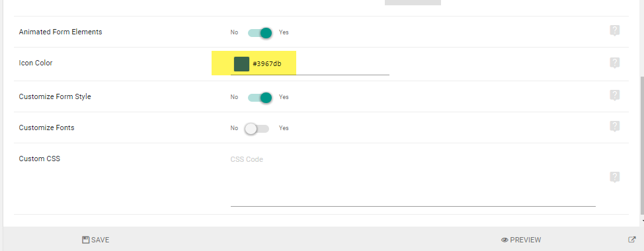Screen dimensions: 644x251
Task: Click the eye icon next to PREVIEW
Action: coord(504,240)
